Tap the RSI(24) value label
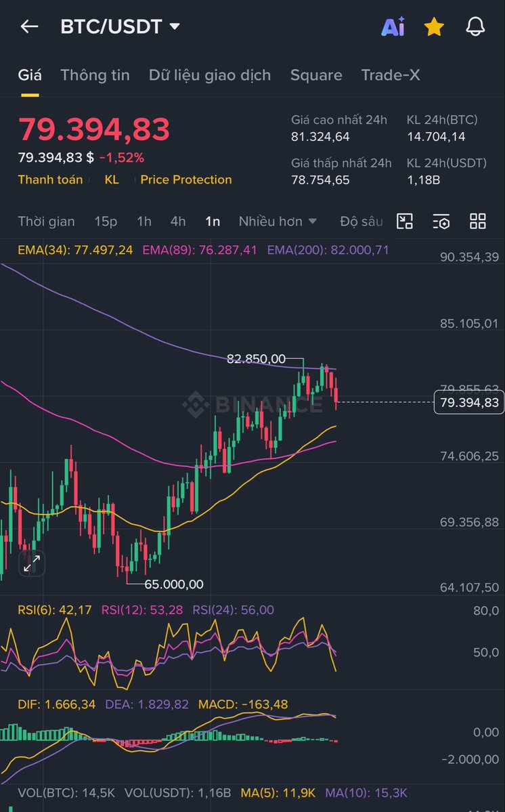This screenshot has height=812, width=505. click(233, 610)
